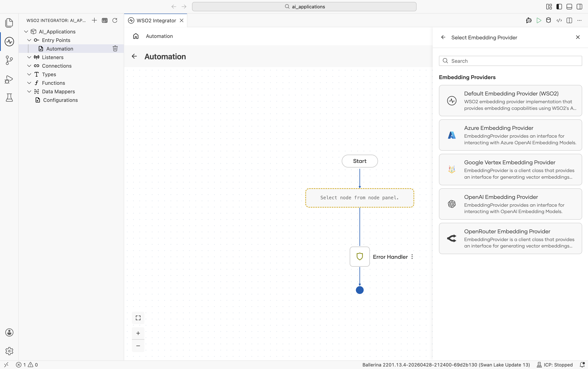Zoom in the diagram with plus button
The image size is (588, 369).
[x=138, y=333]
